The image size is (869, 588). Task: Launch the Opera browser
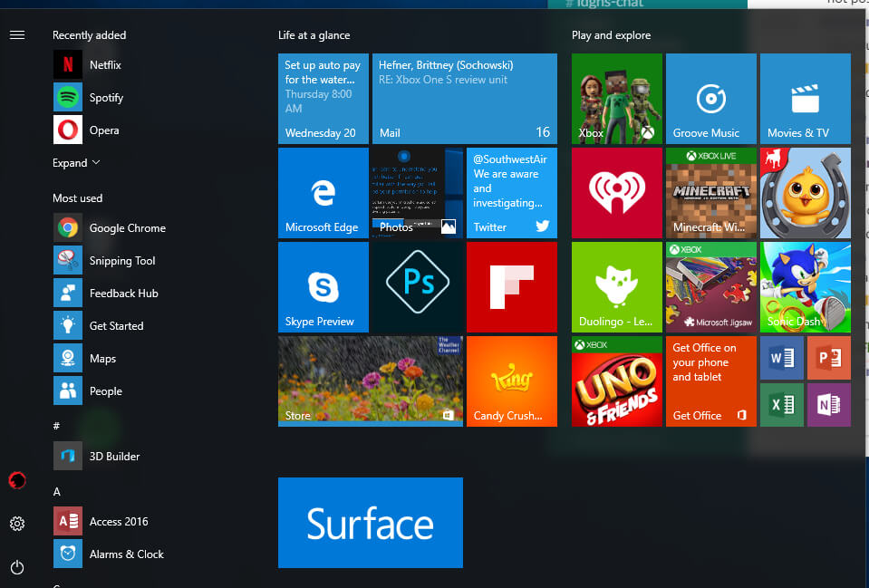(x=86, y=130)
